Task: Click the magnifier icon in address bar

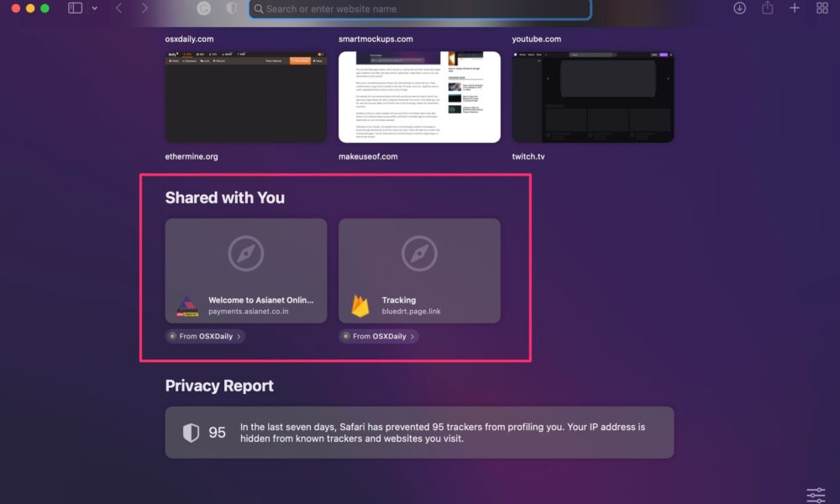Action: (x=259, y=8)
